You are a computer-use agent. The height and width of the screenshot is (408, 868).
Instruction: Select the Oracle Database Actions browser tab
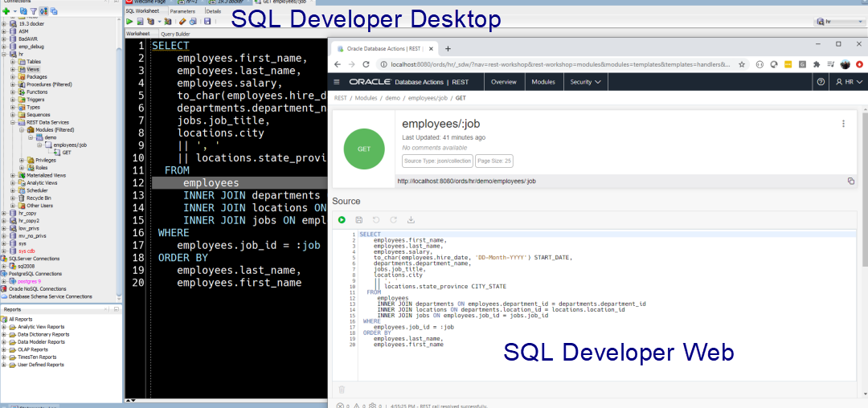point(383,49)
